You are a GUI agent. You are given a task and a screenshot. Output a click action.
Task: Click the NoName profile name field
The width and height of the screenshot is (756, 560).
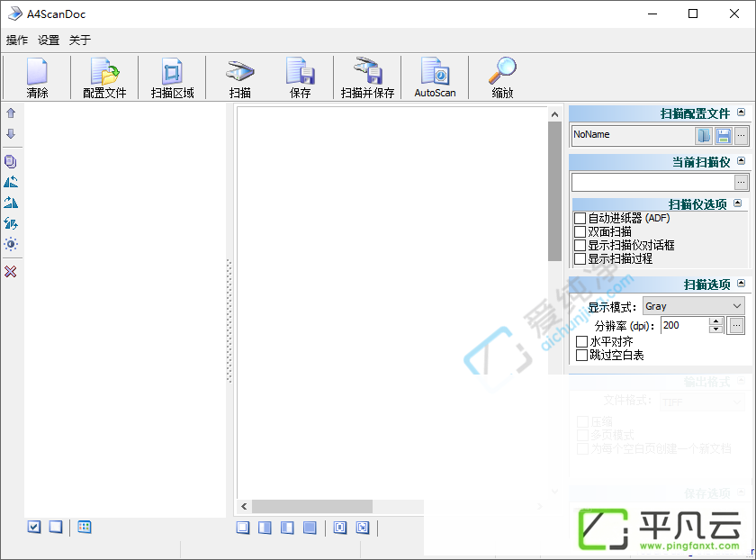coord(633,136)
